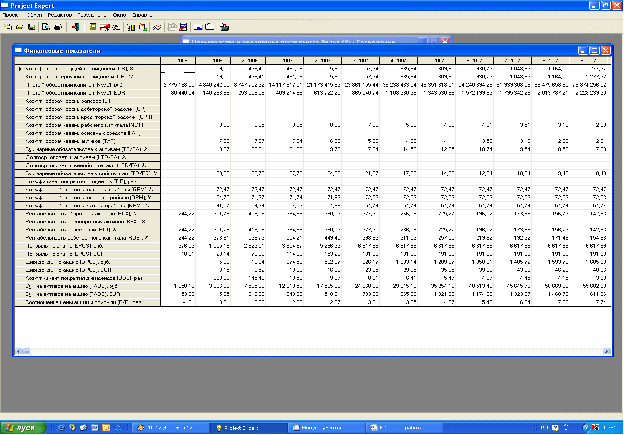Click the first period column header

[x=178, y=60]
